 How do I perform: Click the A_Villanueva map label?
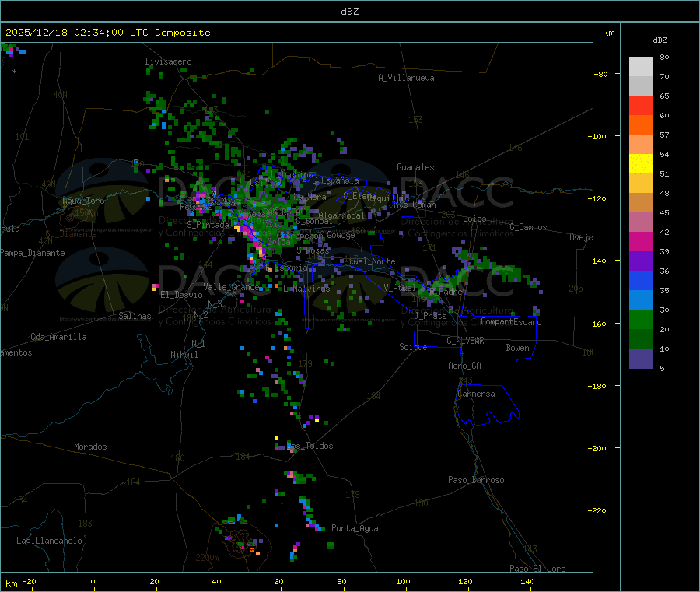point(406,78)
